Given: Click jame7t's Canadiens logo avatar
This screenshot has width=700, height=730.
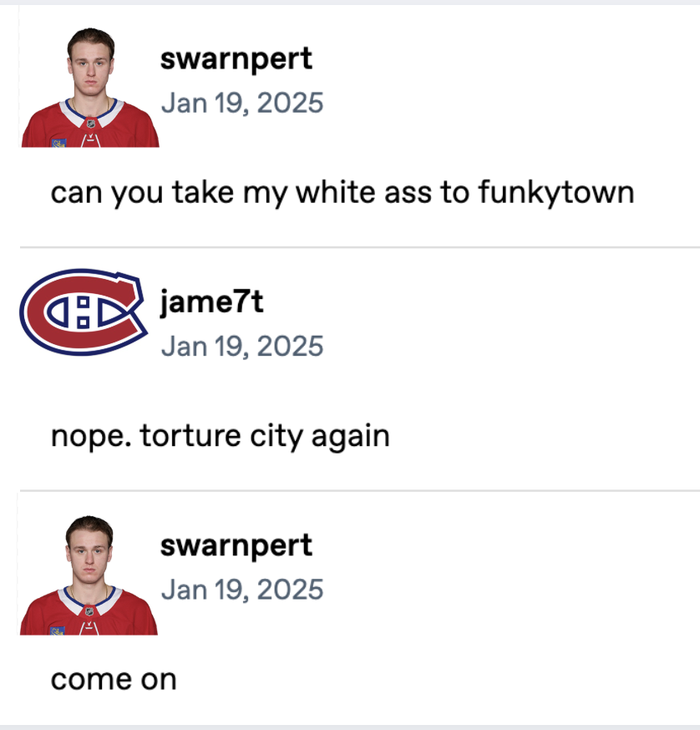Looking at the screenshot, I should coord(84,312).
